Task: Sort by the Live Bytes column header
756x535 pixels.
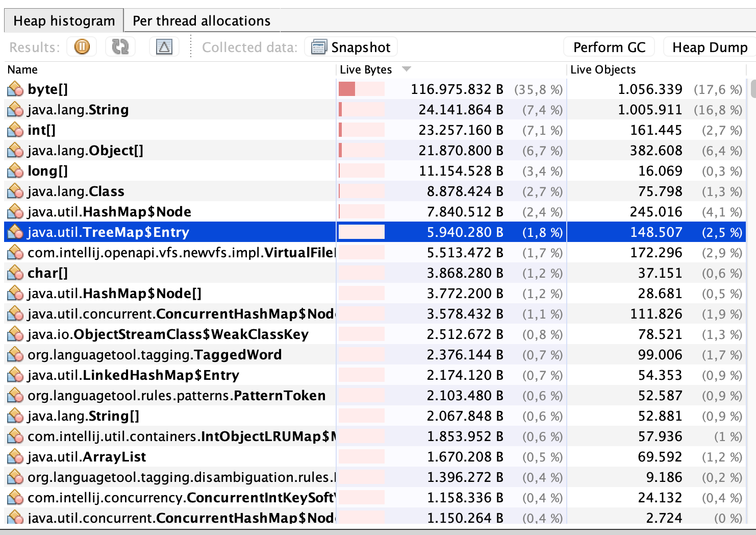Action: point(366,70)
